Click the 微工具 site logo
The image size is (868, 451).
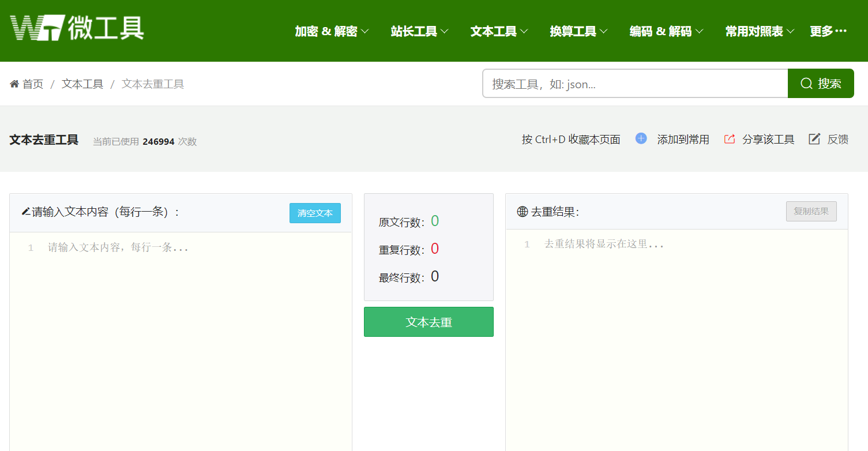coord(77,27)
